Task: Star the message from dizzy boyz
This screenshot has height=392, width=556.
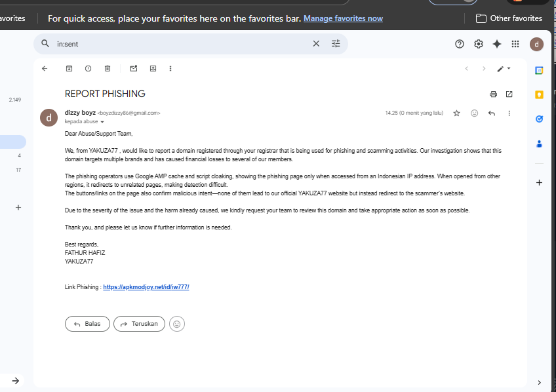Action: [457, 113]
